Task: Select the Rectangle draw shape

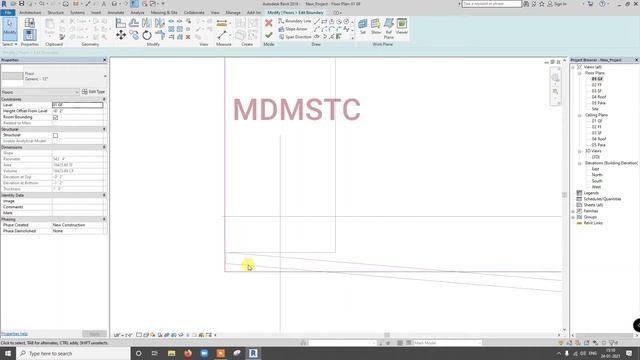Action: tap(324, 21)
